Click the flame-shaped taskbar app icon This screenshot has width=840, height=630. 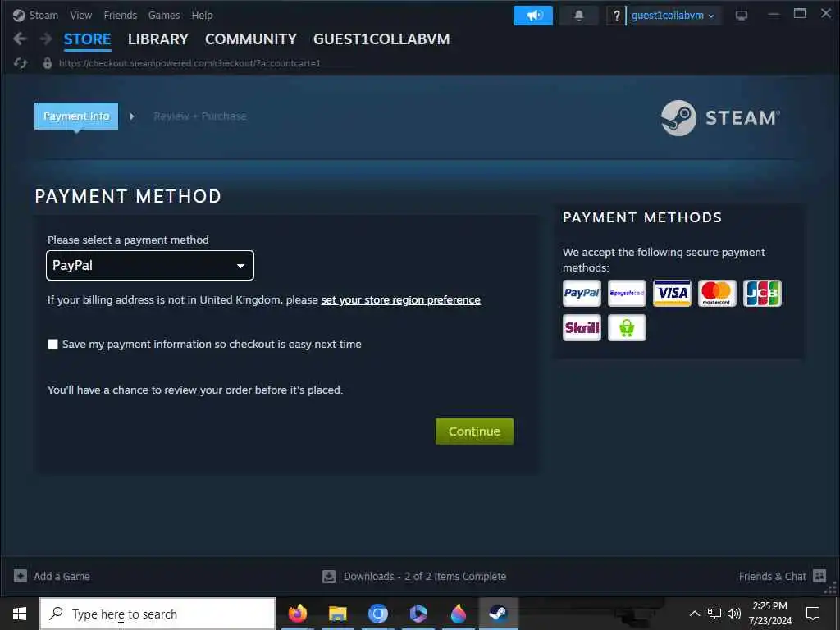[x=458, y=614]
